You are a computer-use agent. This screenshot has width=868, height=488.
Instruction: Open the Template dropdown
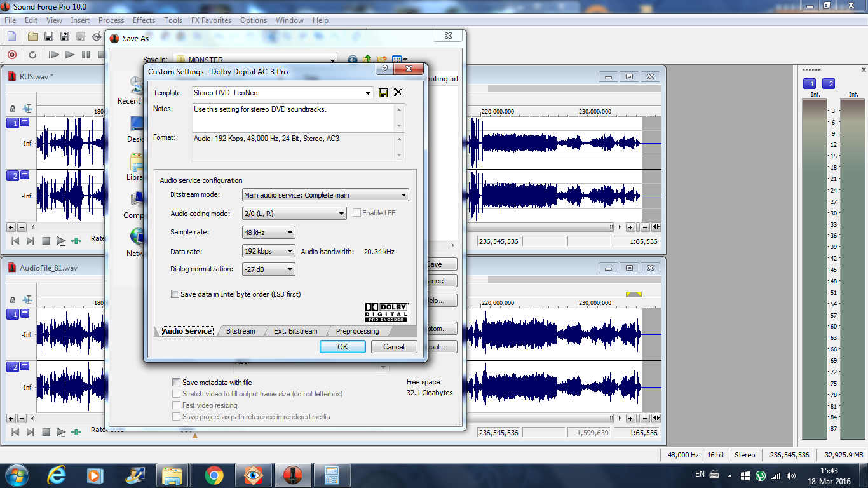tap(369, 93)
